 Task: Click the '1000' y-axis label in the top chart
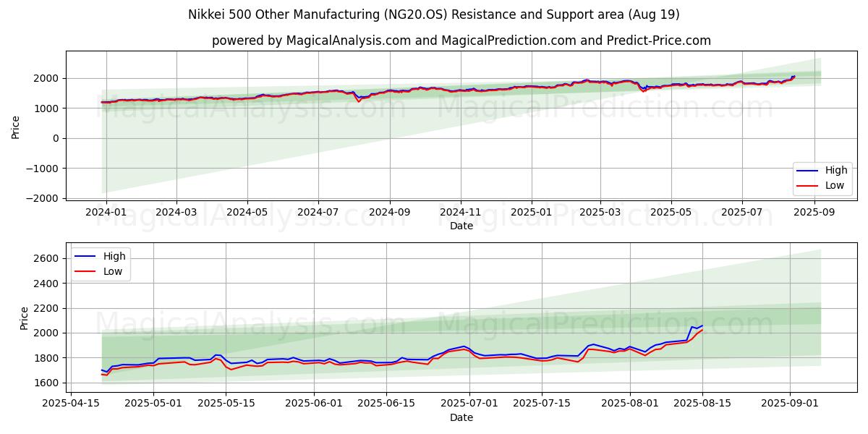pos(48,109)
